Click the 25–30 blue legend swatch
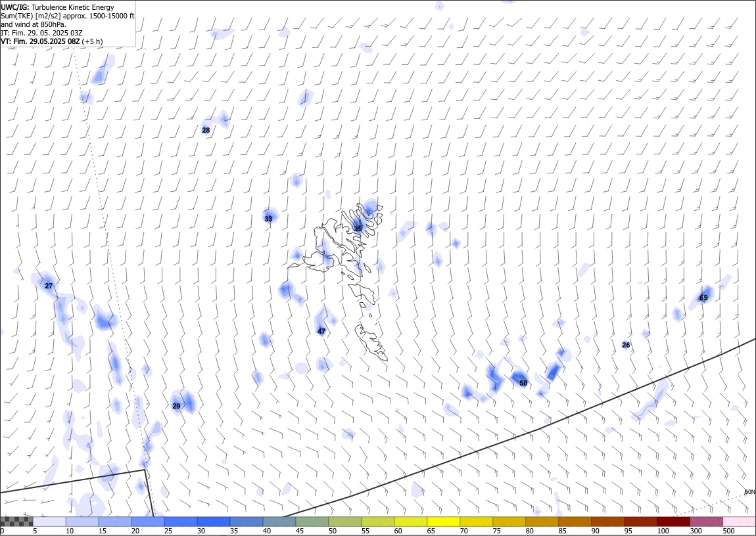The height and width of the screenshot is (536, 756). 180,522
